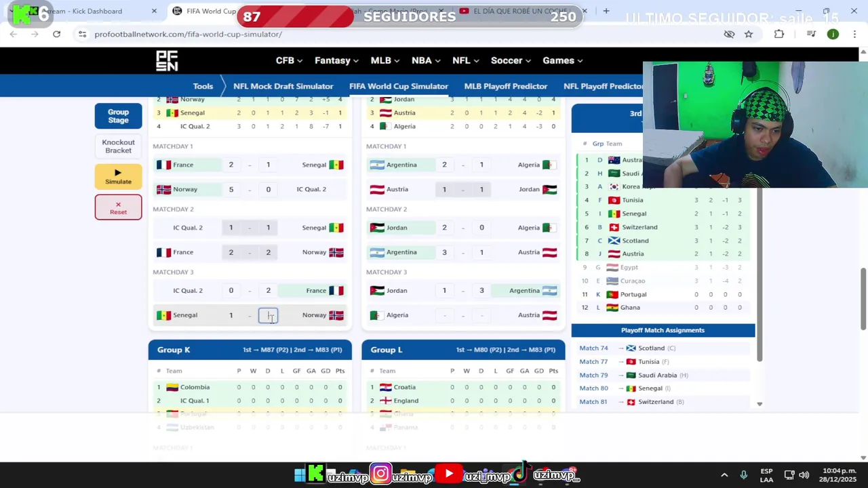The image size is (868, 488).
Task: Click Match 74 assignment link
Action: [x=593, y=348]
